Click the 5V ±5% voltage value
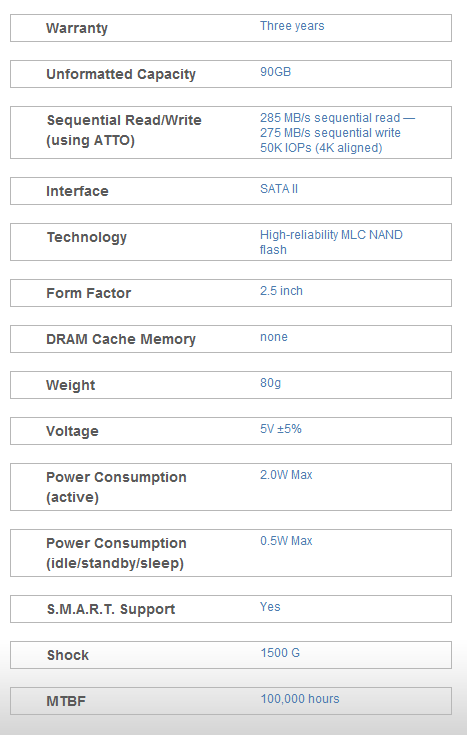 click(281, 429)
